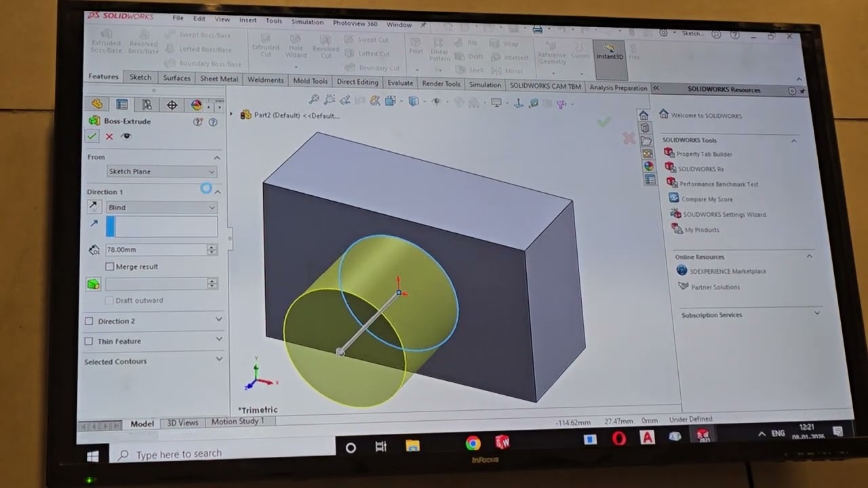Image resolution: width=868 pixels, height=488 pixels.
Task: Open the Display Style cube icon
Action: coord(414,102)
